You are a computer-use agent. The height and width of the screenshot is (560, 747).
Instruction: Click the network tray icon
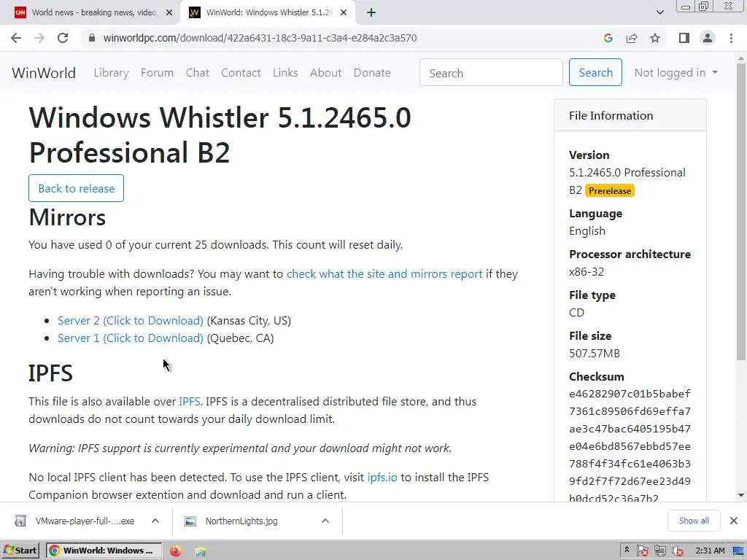(659, 551)
